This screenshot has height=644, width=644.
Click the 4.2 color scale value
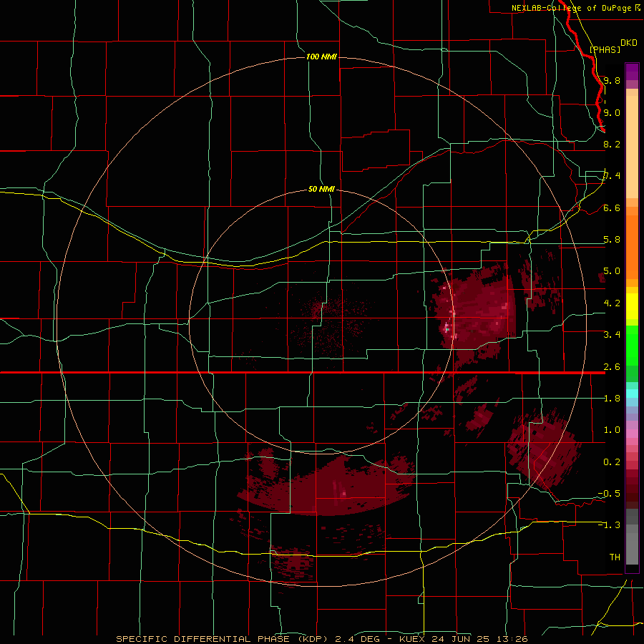pyautogui.click(x=612, y=303)
